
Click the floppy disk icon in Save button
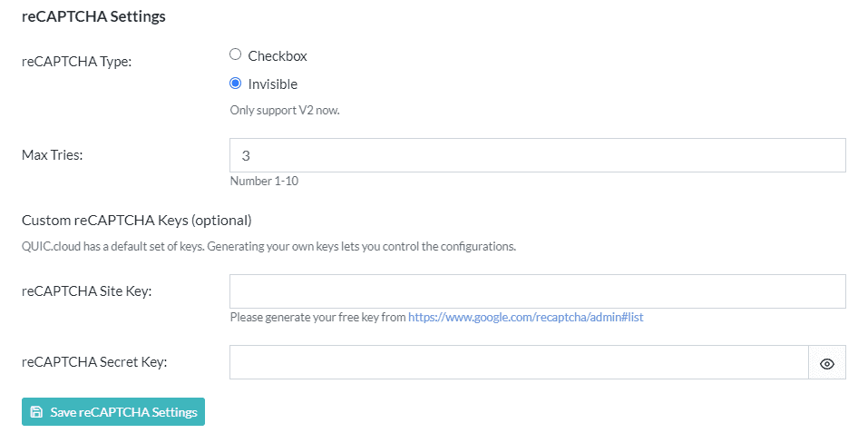(x=36, y=412)
